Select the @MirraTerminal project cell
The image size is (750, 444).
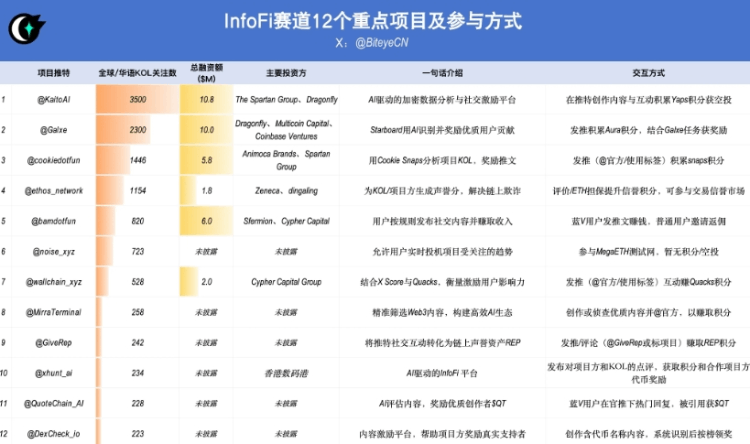54,312
